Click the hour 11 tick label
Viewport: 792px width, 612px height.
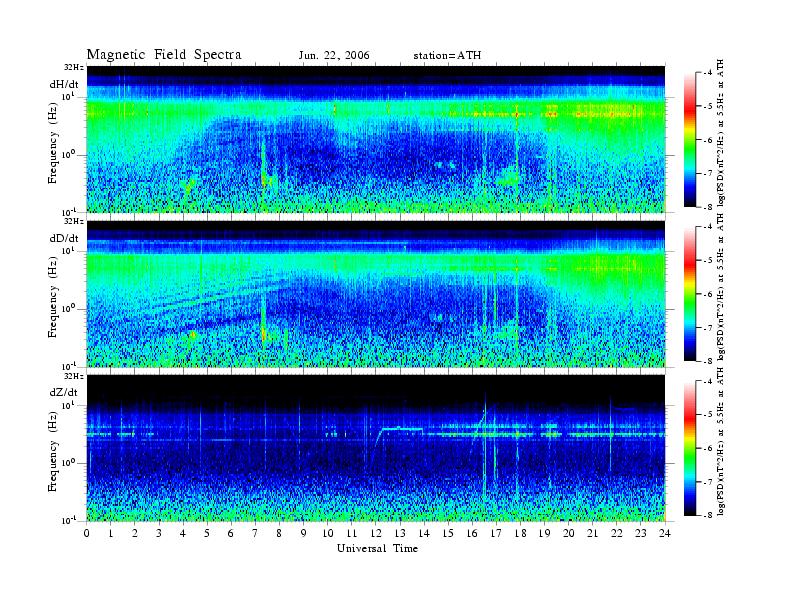pyautogui.click(x=352, y=534)
